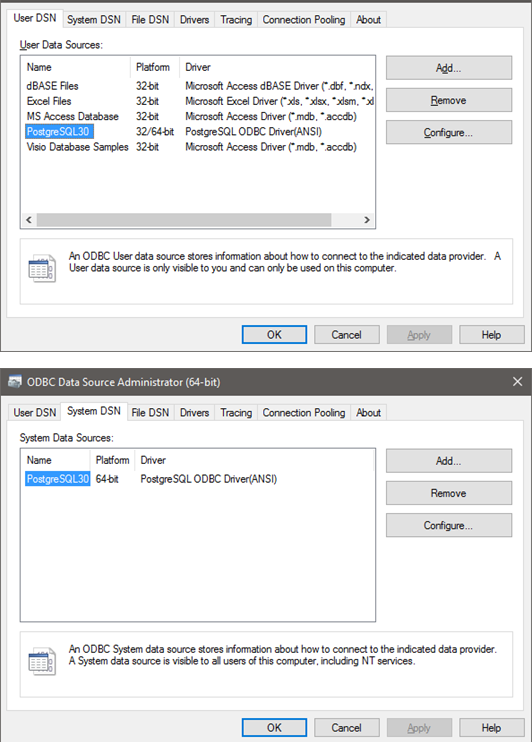This screenshot has height=742, width=532.
Task: Click Add button in User DSN dialog
Action: coord(449,68)
